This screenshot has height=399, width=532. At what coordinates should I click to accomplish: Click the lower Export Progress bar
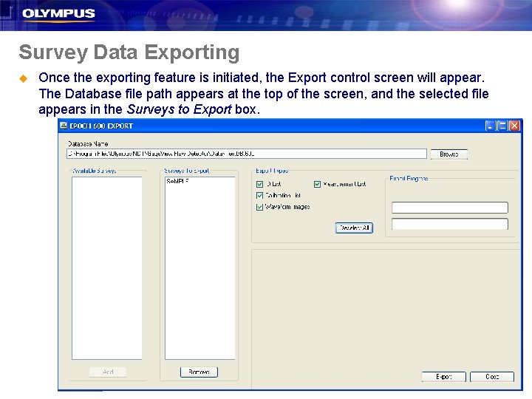(x=449, y=224)
